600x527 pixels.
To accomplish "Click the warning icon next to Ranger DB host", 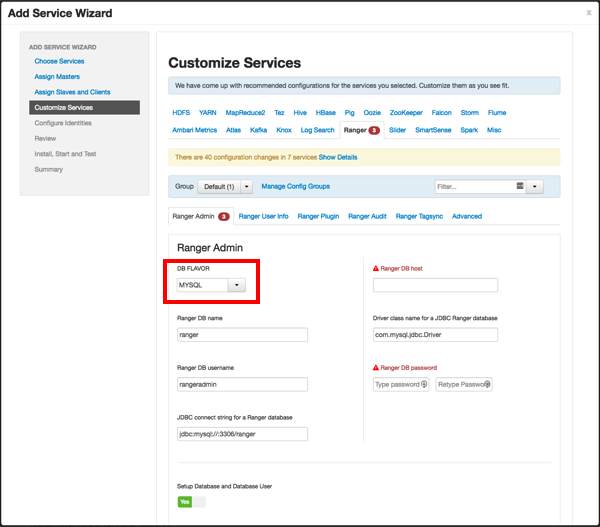I will (x=376, y=269).
